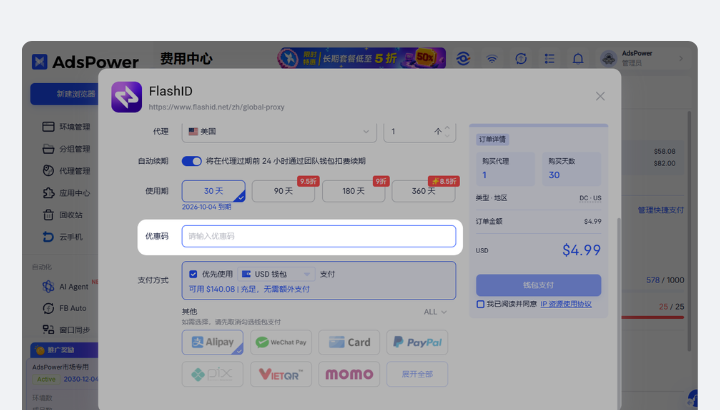The height and width of the screenshot is (410, 720).
Task: Click the 推广奖励 coin icon
Action: tap(40, 350)
